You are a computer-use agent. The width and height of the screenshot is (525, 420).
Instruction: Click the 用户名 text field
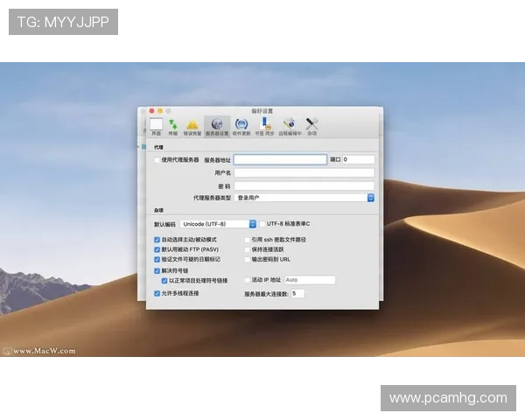click(x=304, y=173)
